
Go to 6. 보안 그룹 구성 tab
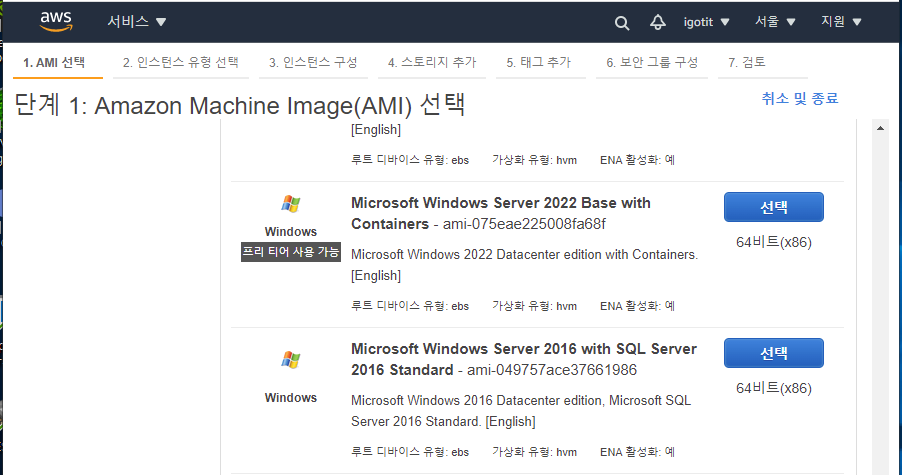[x=652, y=62]
